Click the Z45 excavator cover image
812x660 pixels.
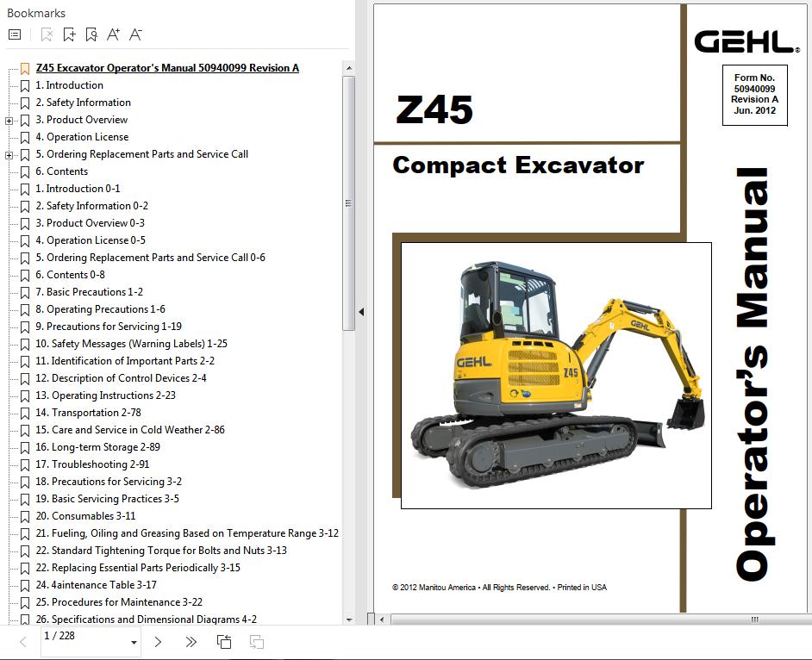[556, 376]
